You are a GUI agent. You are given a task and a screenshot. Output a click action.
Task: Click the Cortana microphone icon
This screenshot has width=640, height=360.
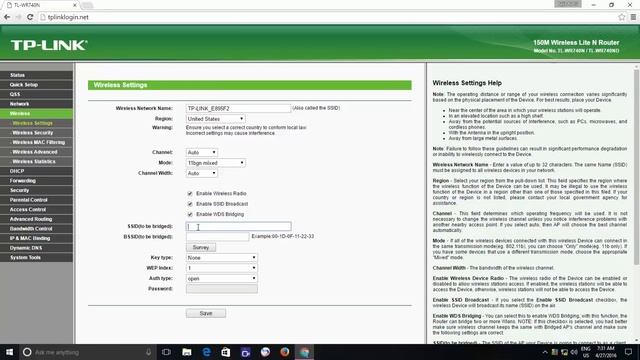[x=149, y=352]
